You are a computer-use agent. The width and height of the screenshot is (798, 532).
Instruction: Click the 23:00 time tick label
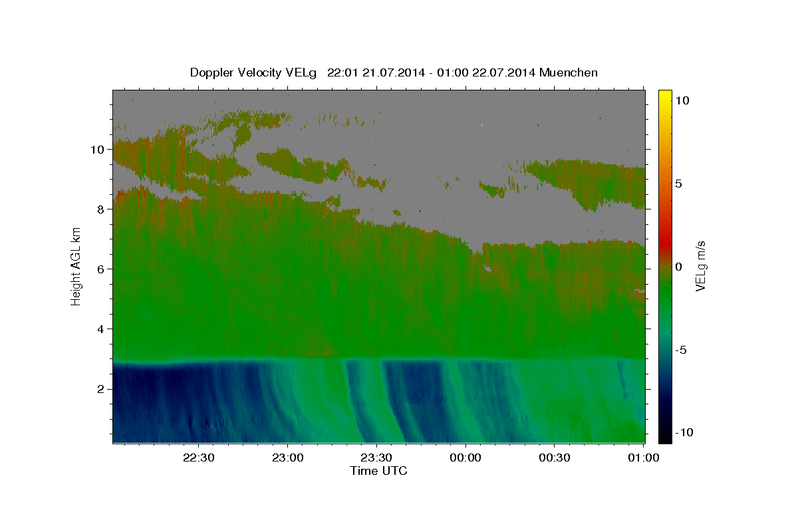tap(288, 458)
